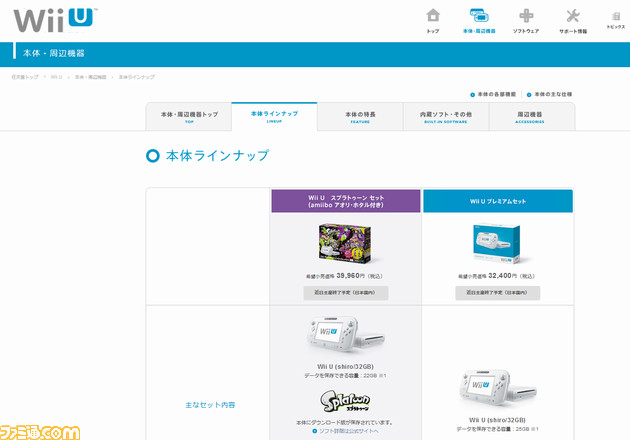Open the トピックス news icon
Screen dimensions: 630x440
[x=616, y=19]
